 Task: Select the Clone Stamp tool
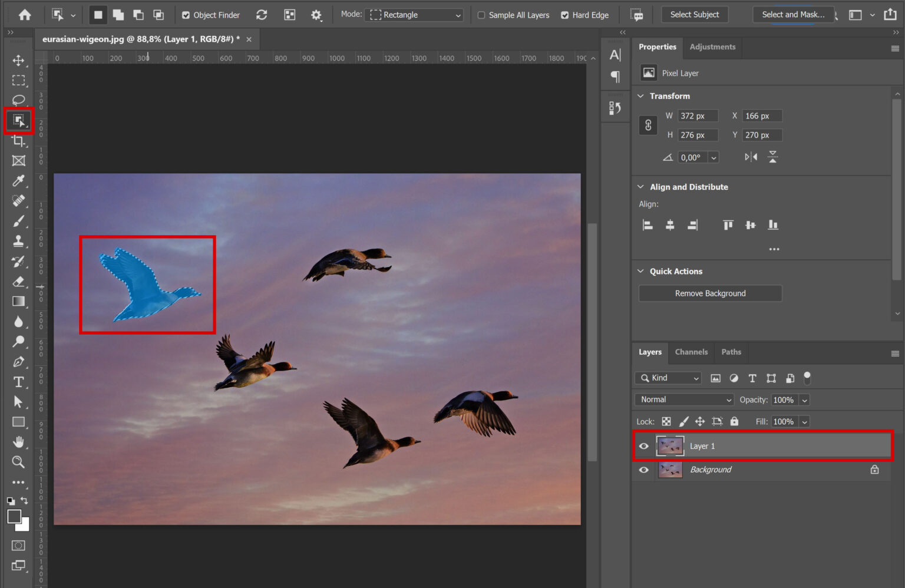(x=18, y=241)
